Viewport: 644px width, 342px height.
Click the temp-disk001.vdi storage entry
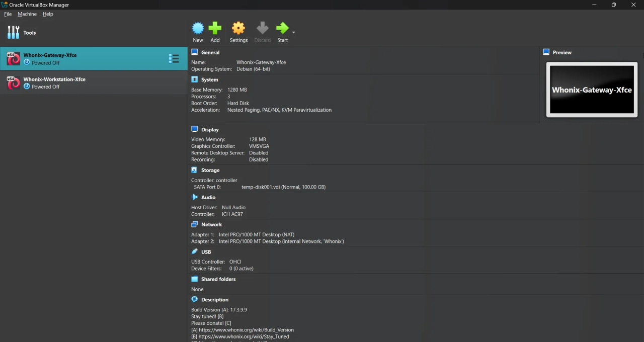pos(283,187)
